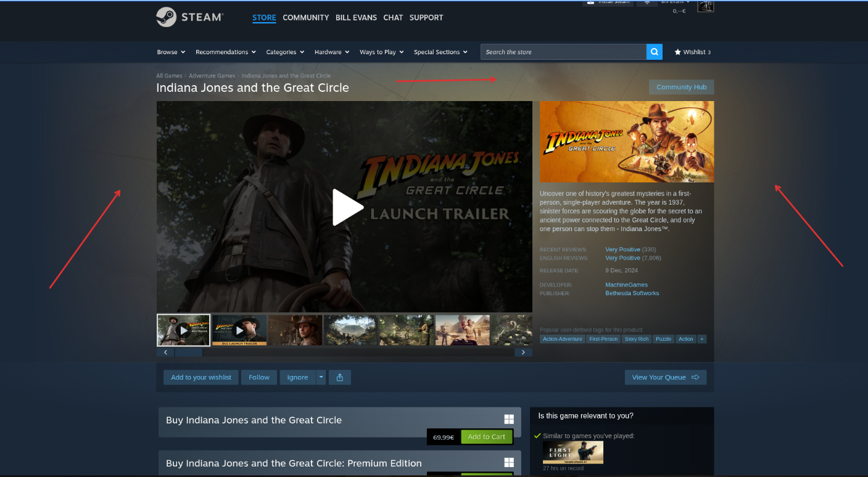Open the COMMUNITY menu
Image resolution: width=868 pixels, height=477 pixels.
click(x=305, y=18)
